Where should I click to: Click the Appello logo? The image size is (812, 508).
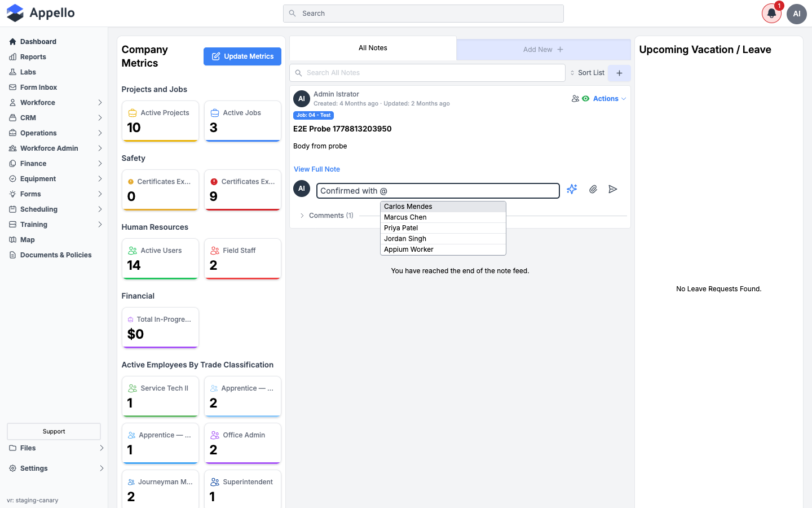41,13
